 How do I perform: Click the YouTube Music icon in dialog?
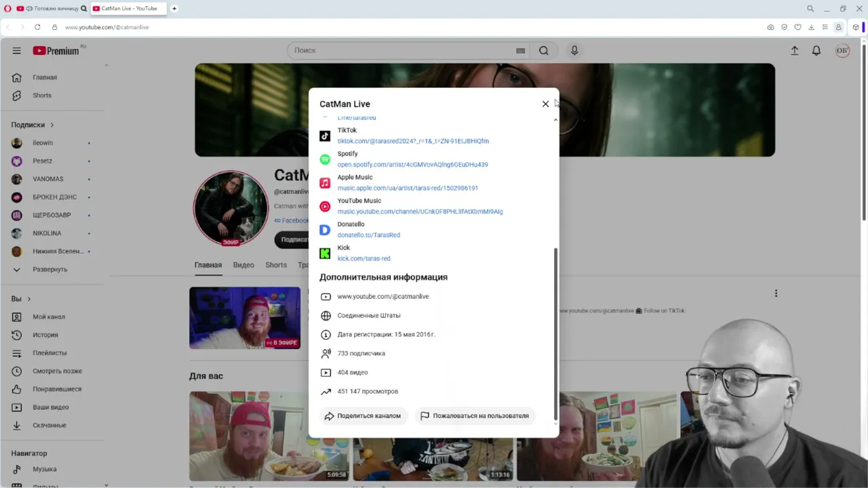coord(325,207)
